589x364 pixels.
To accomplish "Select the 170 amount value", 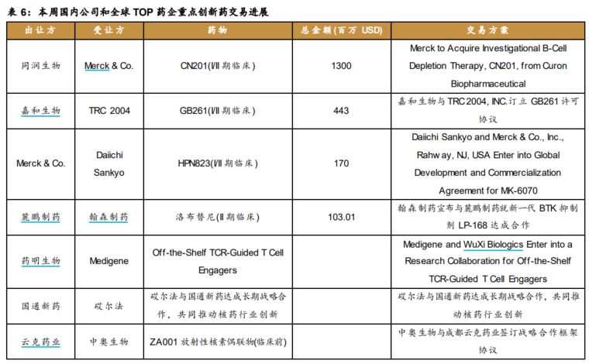I will pos(341,163).
